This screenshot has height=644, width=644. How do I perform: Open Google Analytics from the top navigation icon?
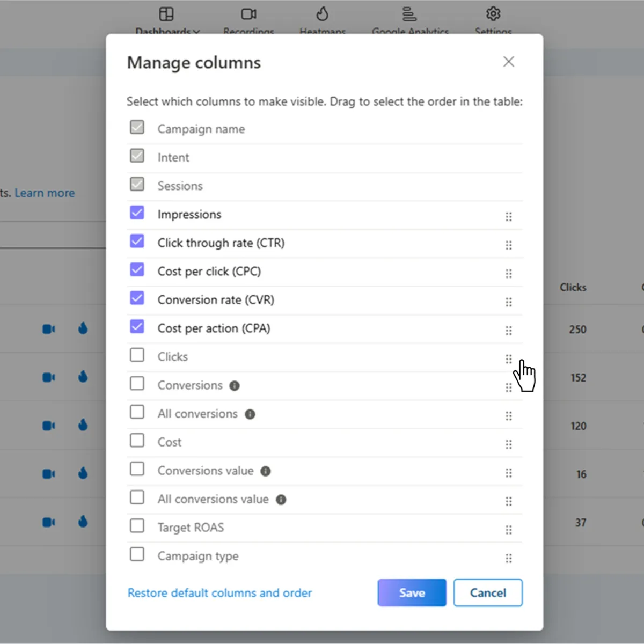pyautogui.click(x=409, y=14)
